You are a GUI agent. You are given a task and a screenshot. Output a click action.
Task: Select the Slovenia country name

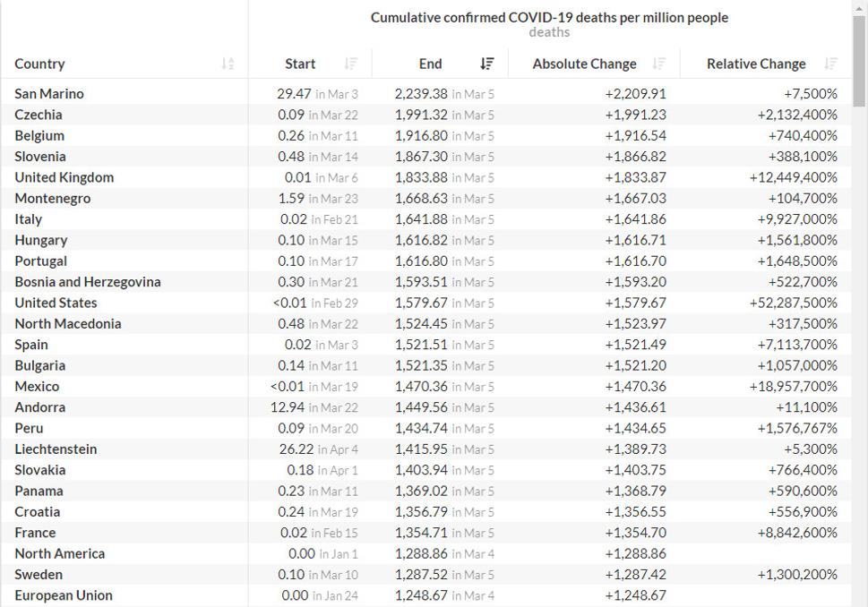coord(39,157)
